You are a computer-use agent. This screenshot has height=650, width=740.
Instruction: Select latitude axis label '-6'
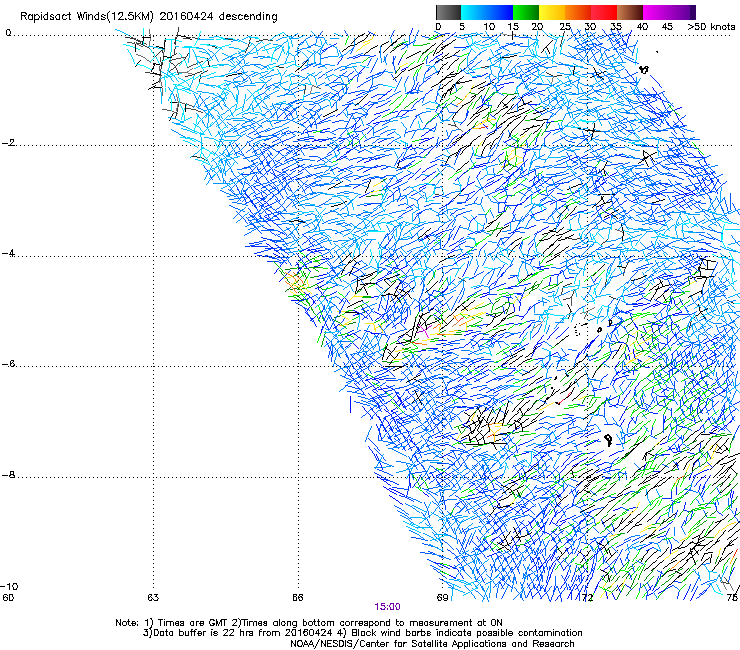tap(8, 364)
